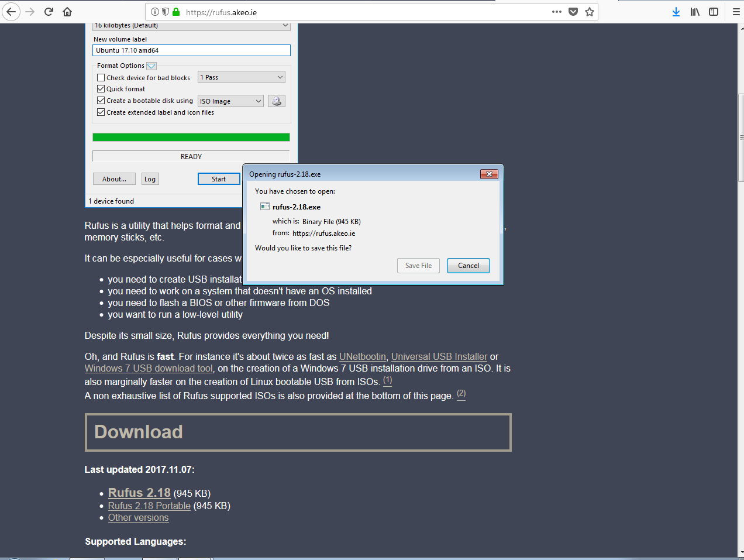This screenshot has height=560, width=744.
Task: Click the About... button
Action: pyautogui.click(x=114, y=179)
